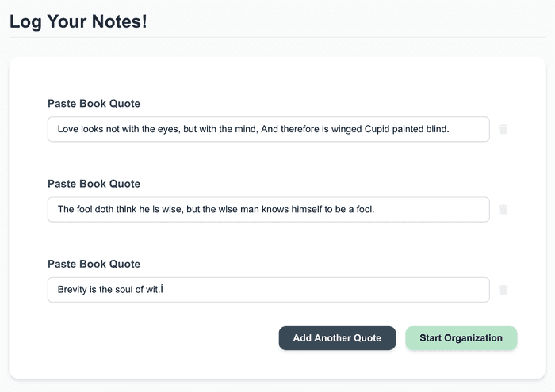The width and height of the screenshot is (555, 392).
Task: Click the first "Paste Book Quote" label
Action: [94, 104]
